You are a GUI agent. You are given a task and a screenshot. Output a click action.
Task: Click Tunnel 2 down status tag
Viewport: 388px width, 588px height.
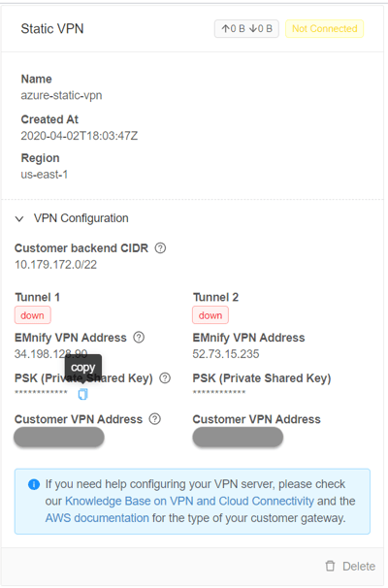[x=210, y=315]
